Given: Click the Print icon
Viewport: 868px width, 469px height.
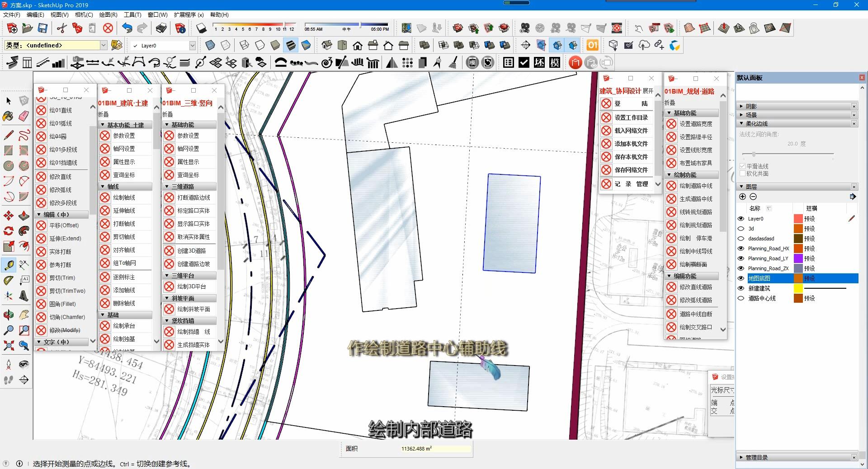Looking at the screenshot, I should point(161,28).
